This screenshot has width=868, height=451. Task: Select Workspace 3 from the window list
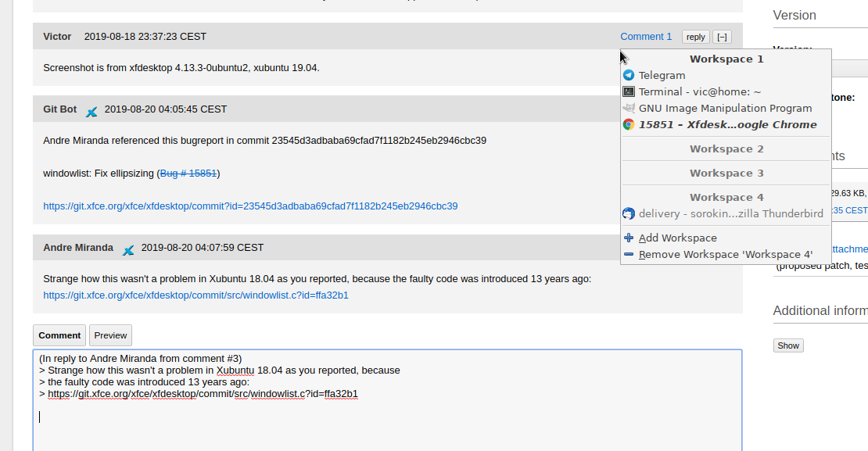[x=726, y=173]
